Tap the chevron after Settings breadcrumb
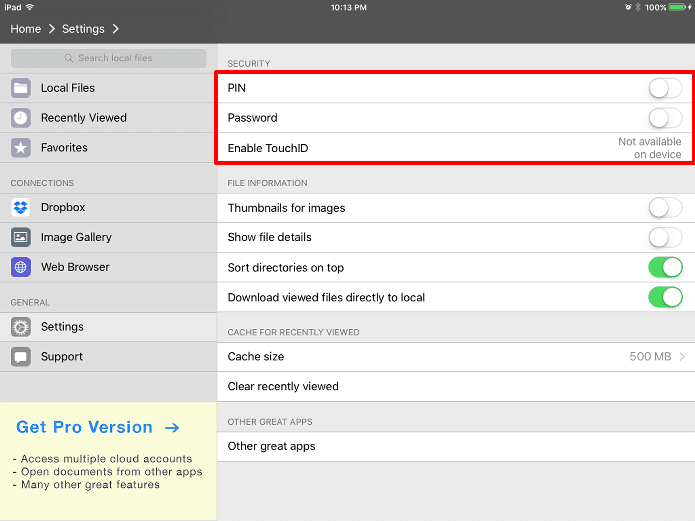 click(116, 29)
